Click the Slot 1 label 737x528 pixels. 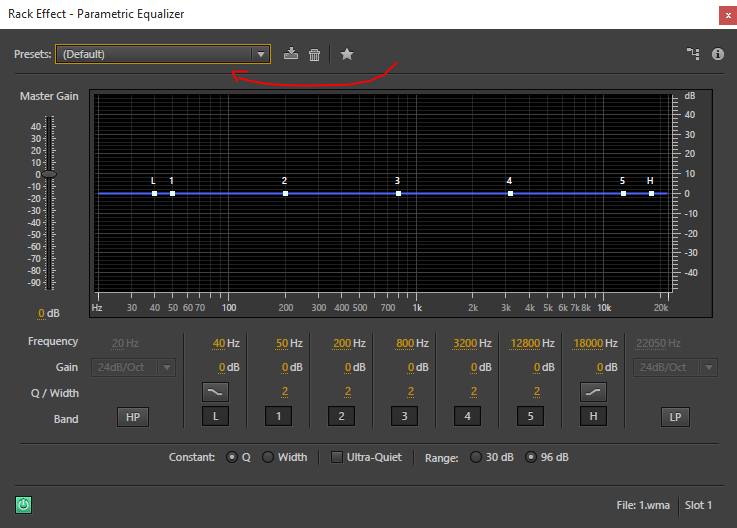click(698, 505)
